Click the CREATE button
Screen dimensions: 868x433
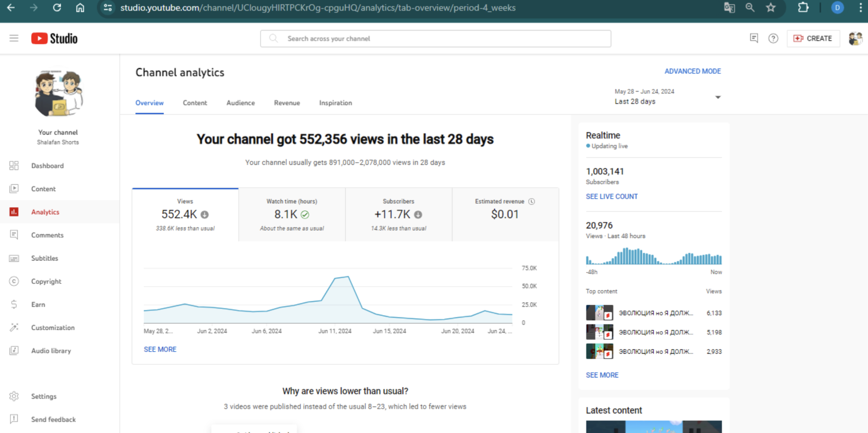[x=813, y=38]
